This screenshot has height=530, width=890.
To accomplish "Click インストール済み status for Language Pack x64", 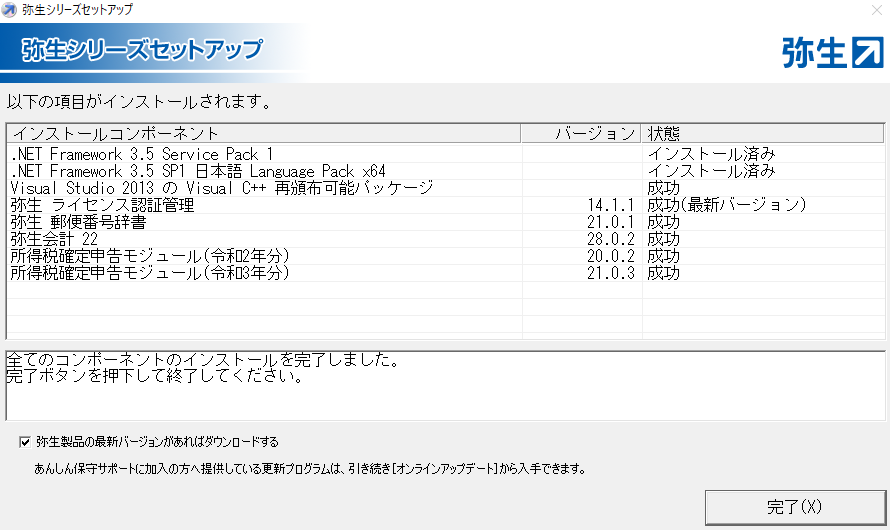I will [x=711, y=171].
